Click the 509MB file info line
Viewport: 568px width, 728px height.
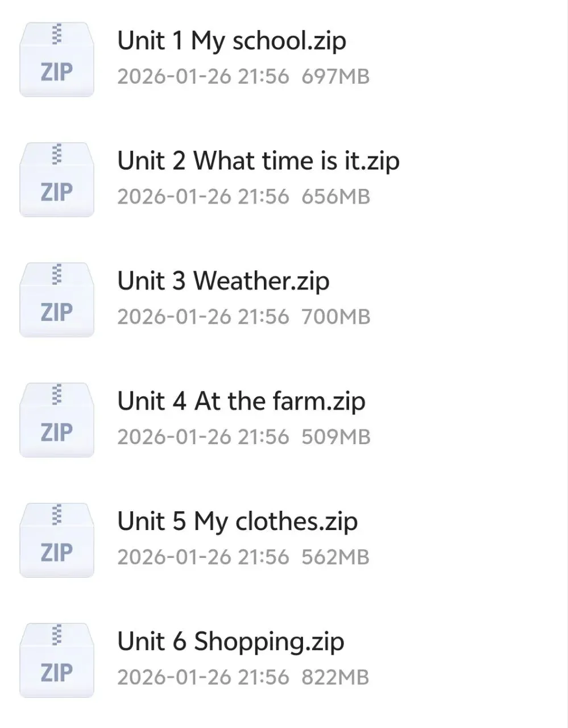click(243, 437)
